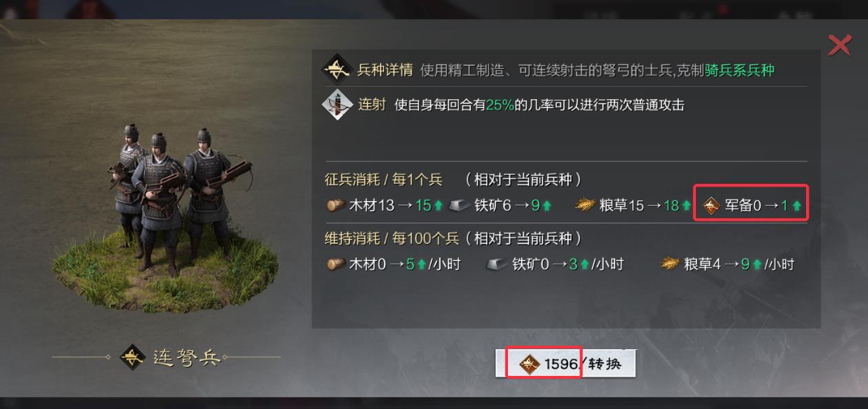Screen dimensions: 868x409
Task: Click the iron ore icon in 维持消耗 row
Action: coord(496,264)
